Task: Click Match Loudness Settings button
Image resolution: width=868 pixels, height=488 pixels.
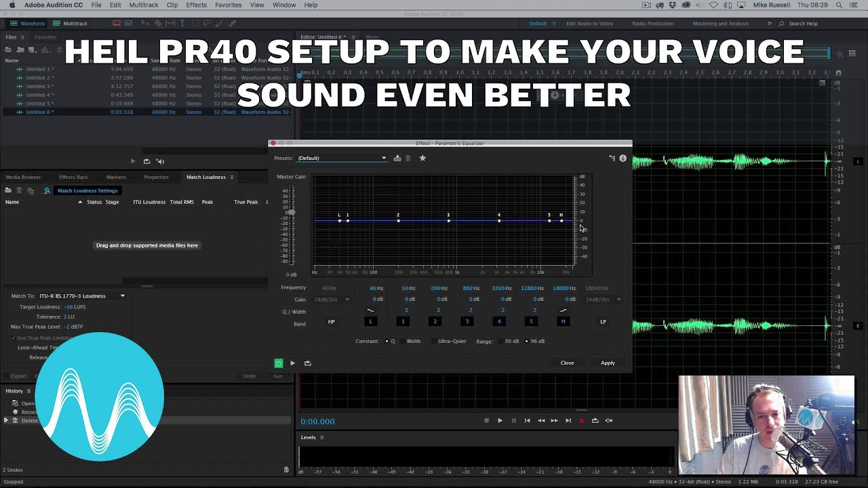Action: [87, 190]
